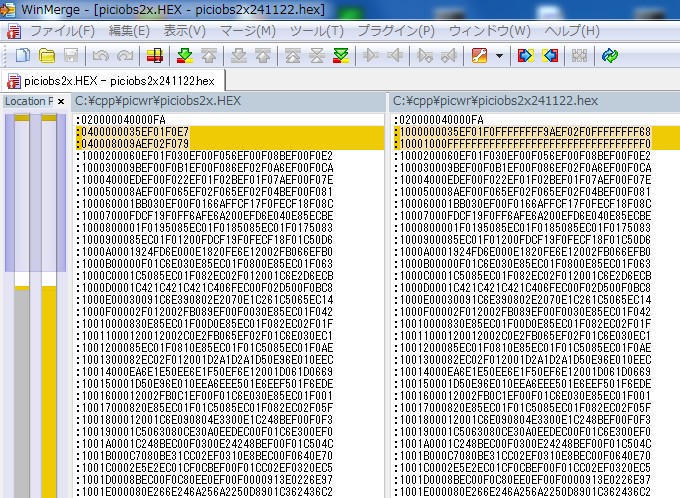Click right pane line starting :1001B000C7080BE3
680x498 pixels.
(522, 456)
